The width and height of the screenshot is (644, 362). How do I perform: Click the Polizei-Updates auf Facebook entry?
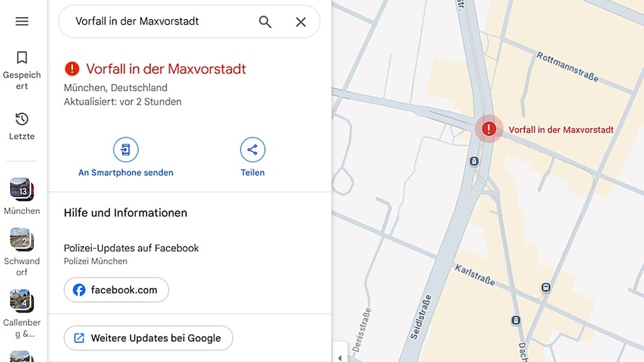point(131,254)
